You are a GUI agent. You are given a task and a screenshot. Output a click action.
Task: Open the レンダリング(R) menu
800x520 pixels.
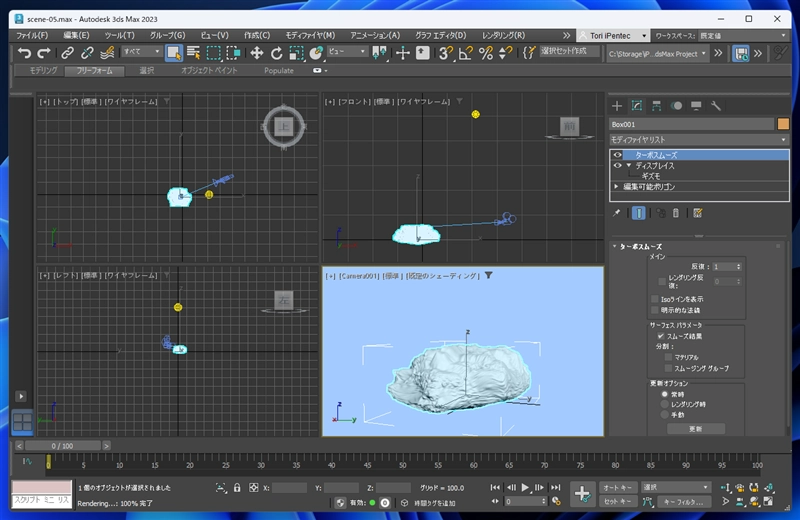[504, 35]
